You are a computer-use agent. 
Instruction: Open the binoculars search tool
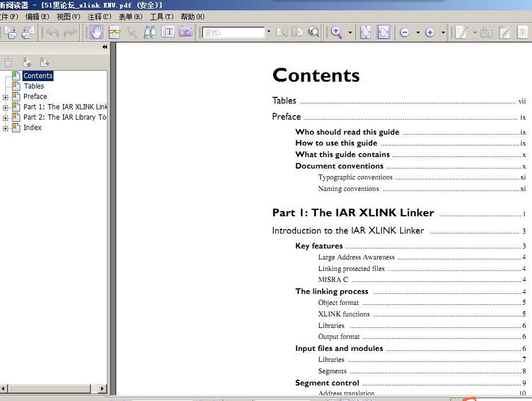click(x=150, y=33)
